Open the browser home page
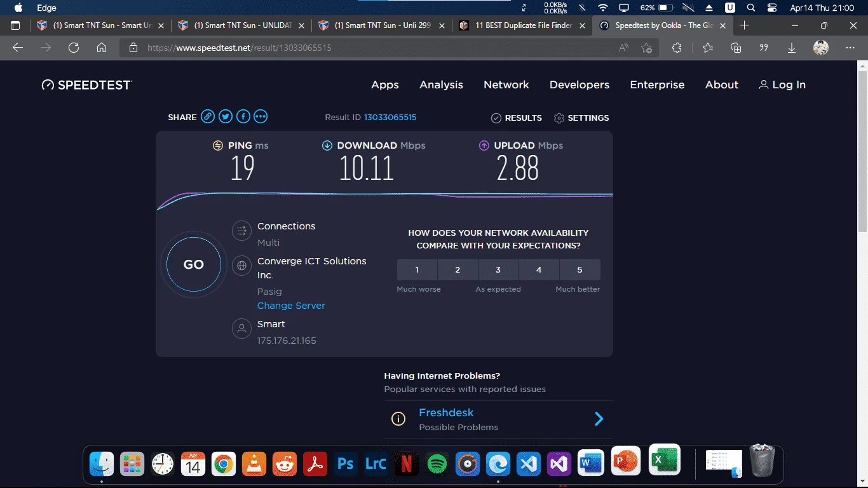 [102, 48]
